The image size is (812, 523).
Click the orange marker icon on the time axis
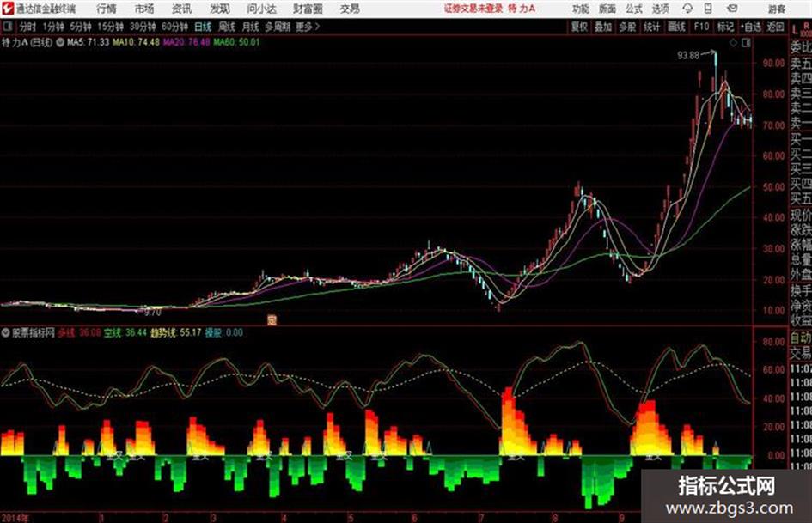pos(272,319)
